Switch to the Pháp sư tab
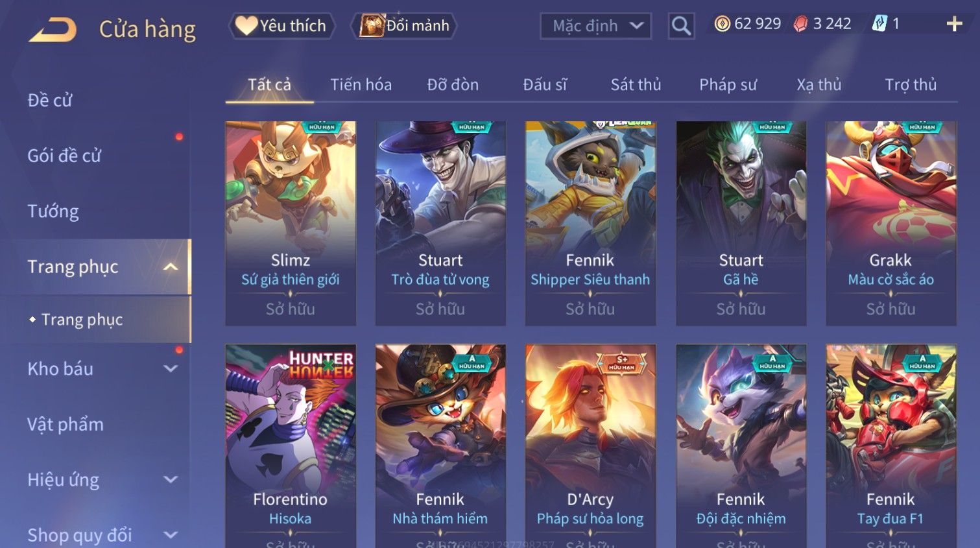Viewport: 980px width, 548px height. (x=728, y=85)
